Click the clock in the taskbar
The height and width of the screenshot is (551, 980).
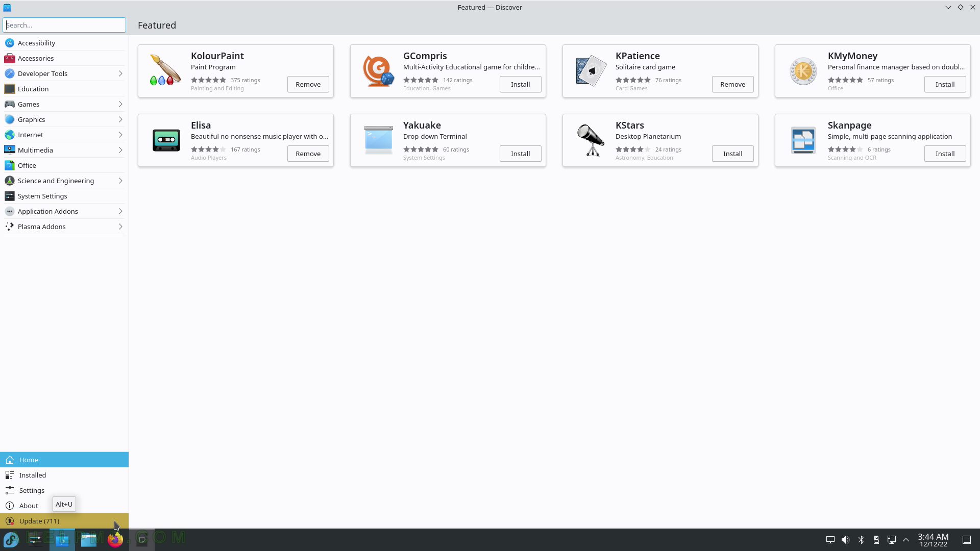[x=933, y=540]
